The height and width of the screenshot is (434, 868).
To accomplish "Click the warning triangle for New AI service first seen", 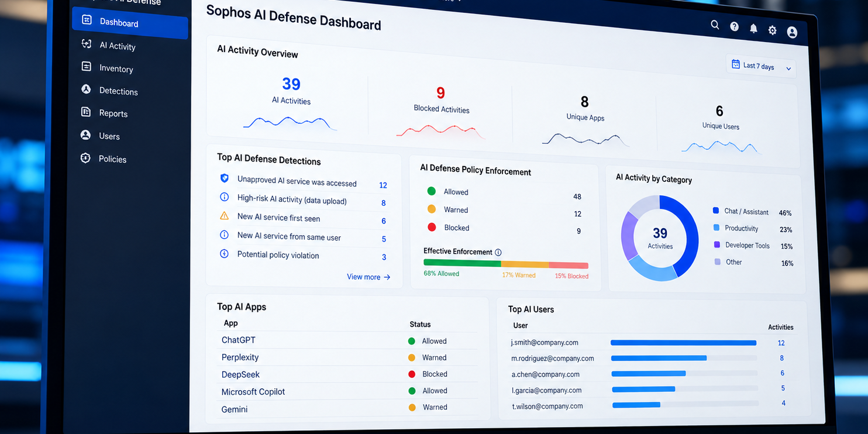I will pyautogui.click(x=224, y=216).
